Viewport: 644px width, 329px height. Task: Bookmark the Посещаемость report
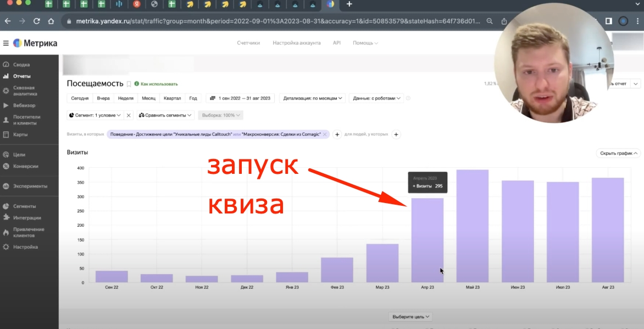point(129,84)
